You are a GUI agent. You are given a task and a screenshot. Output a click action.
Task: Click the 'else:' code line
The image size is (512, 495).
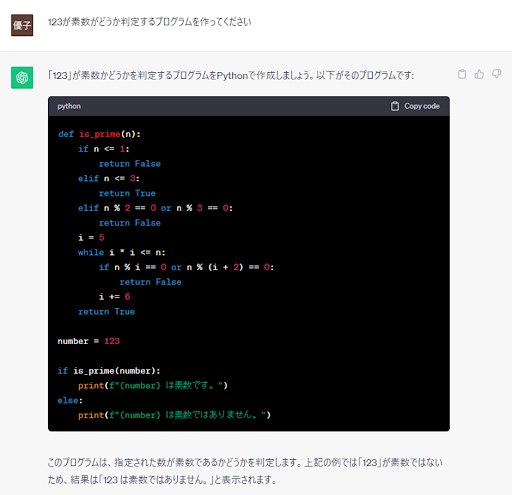70,400
